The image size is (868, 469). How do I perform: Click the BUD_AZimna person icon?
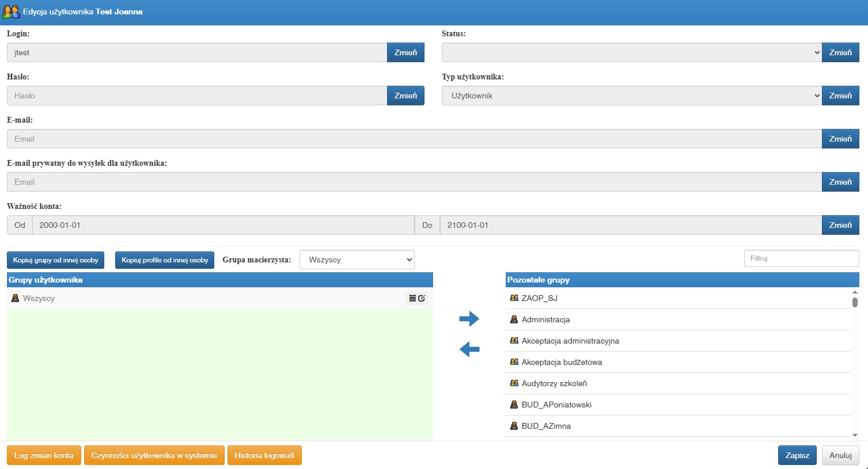click(x=514, y=426)
